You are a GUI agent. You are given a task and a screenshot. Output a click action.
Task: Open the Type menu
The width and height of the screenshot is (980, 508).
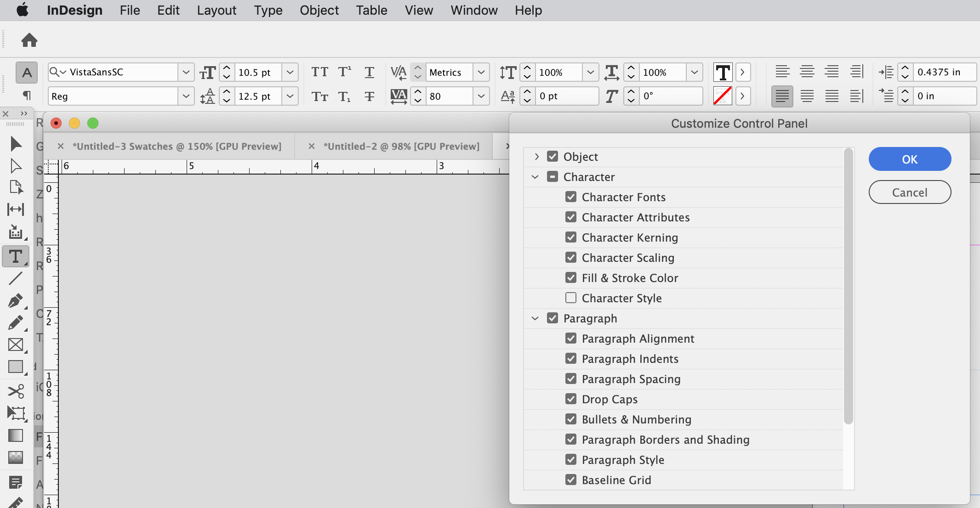(268, 10)
